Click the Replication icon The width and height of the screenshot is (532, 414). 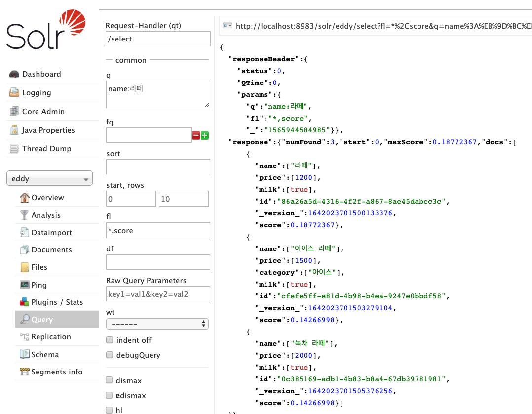click(x=25, y=336)
